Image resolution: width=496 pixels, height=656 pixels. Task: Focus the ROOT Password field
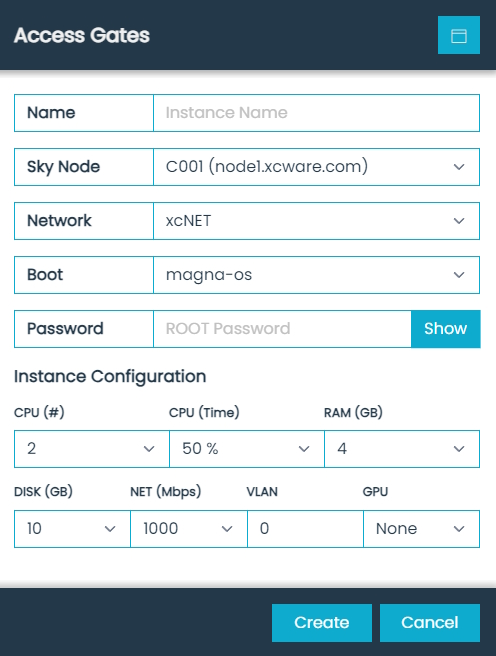point(282,329)
